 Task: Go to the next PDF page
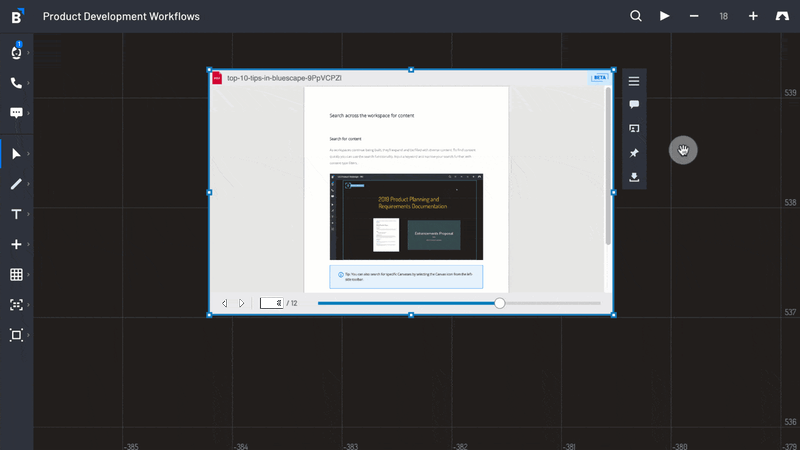coord(242,303)
